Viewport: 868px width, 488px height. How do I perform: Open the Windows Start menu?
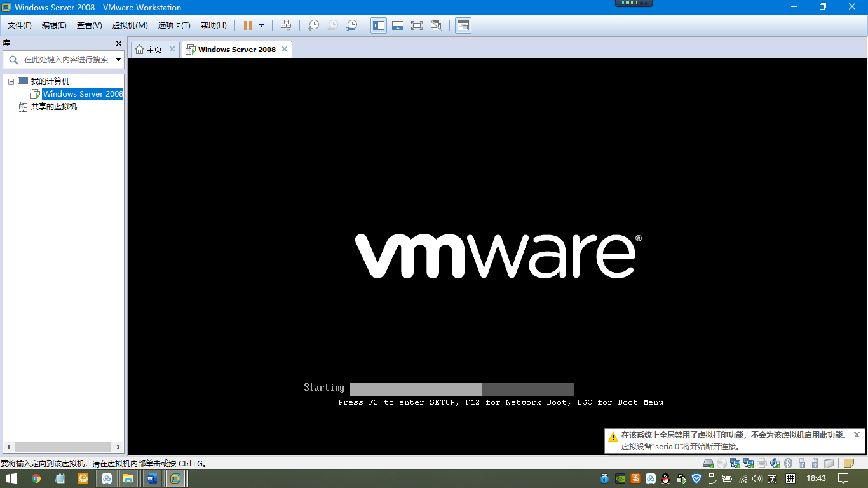(x=11, y=478)
